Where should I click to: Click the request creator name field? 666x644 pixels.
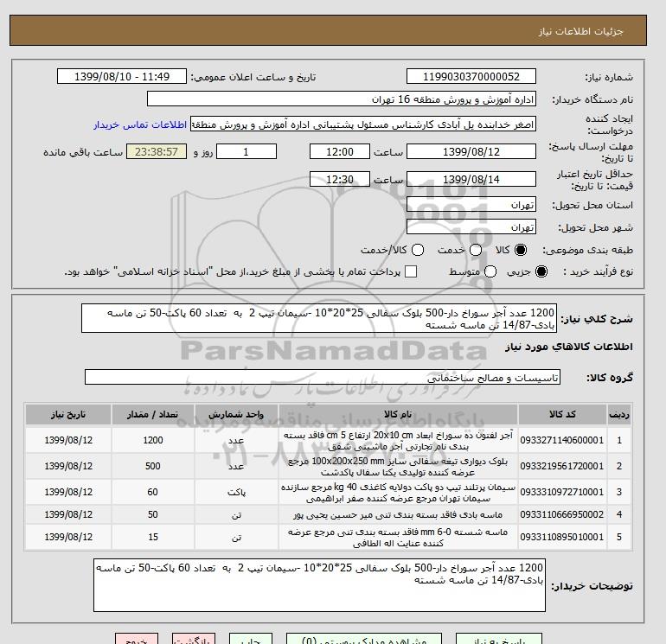(x=363, y=124)
